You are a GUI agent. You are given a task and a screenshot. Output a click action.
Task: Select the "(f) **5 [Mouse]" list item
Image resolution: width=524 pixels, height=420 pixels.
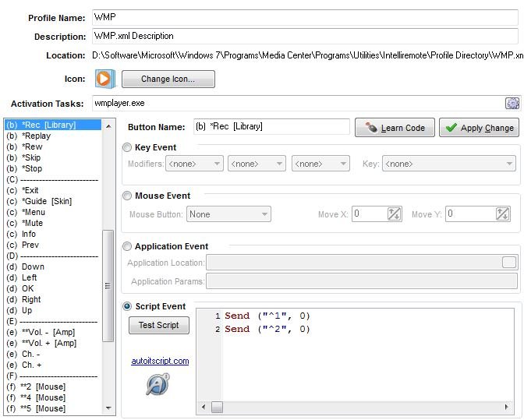53,408
